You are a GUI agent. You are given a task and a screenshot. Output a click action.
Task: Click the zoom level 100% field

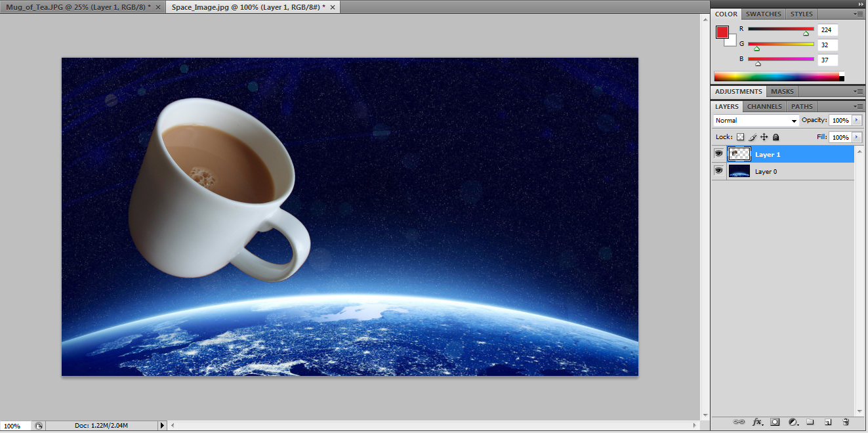coord(15,426)
